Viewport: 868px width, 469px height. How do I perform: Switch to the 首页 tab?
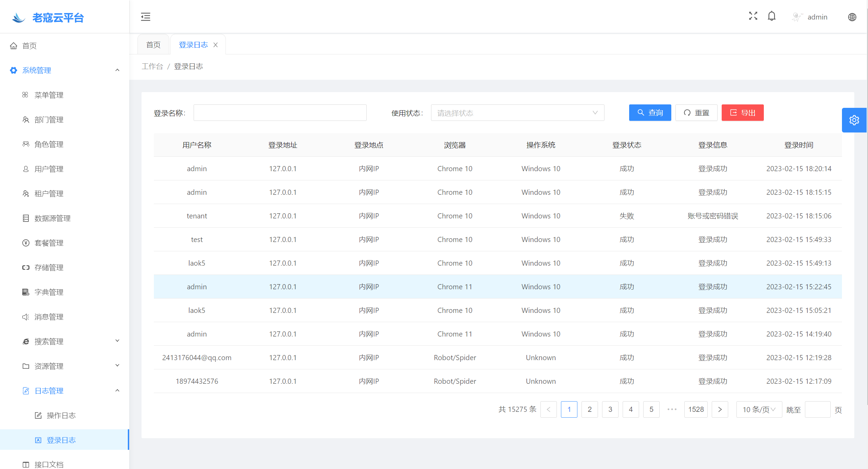pyautogui.click(x=153, y=45)
